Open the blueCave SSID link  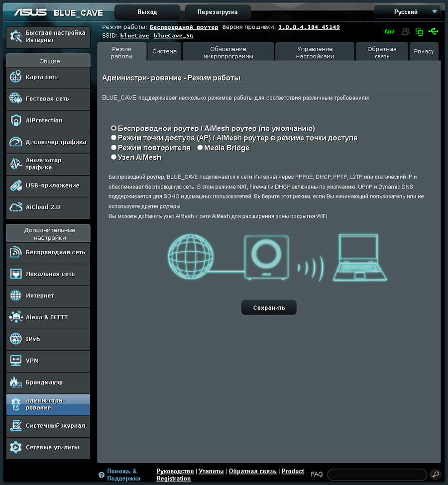135,36
